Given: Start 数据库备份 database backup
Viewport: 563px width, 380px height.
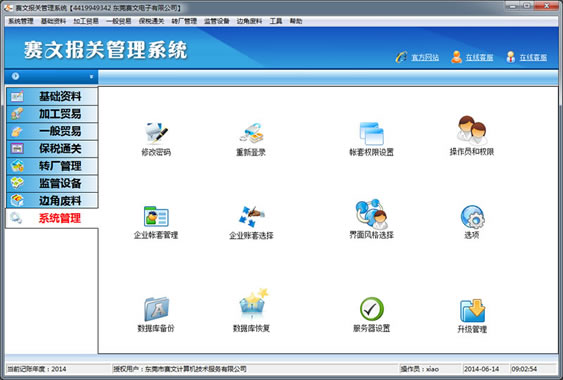Looking at the screenshot, I should click(156, 309).
